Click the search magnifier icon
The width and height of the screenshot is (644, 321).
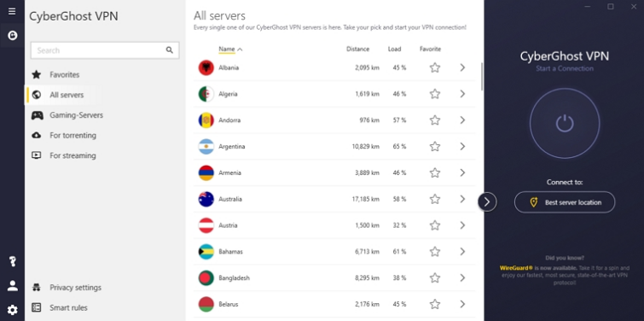click(169, 50)
